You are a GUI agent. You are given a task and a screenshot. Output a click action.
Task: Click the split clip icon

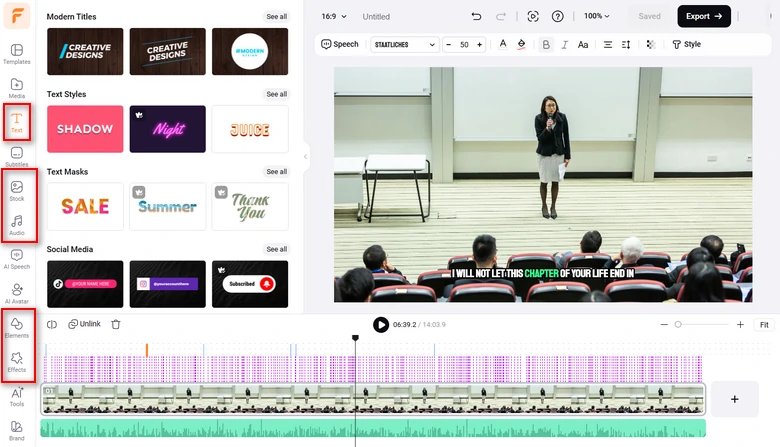52,324
